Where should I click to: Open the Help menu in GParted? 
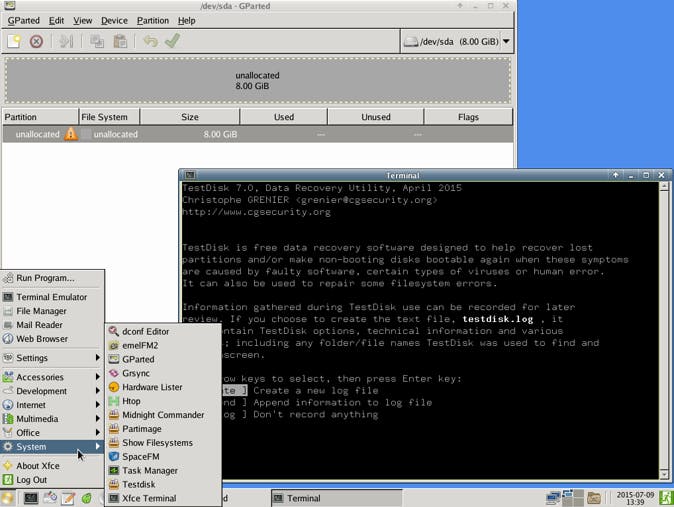click(187, 21)
